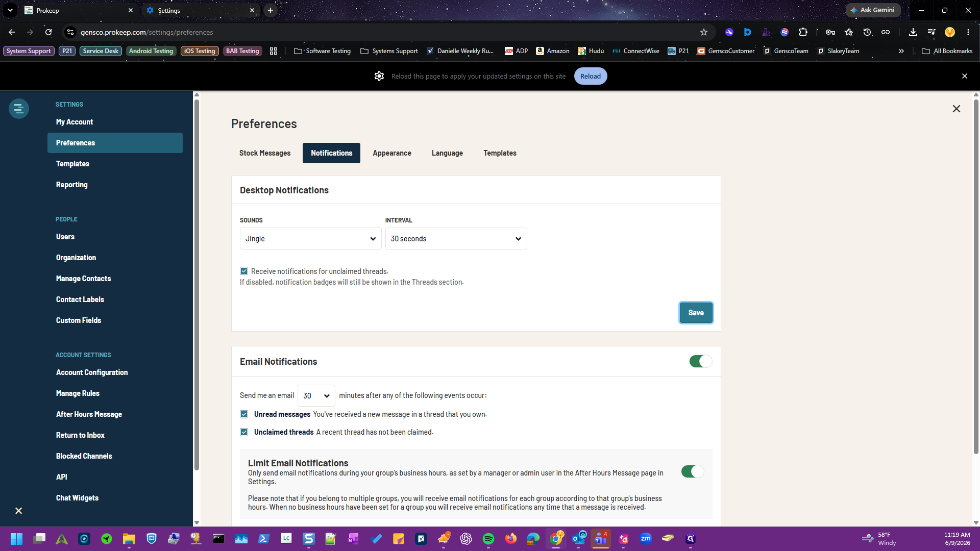Open OneNote from the taskbar
The height and width of the screenshot is (551, 980).
click(353, 539)
